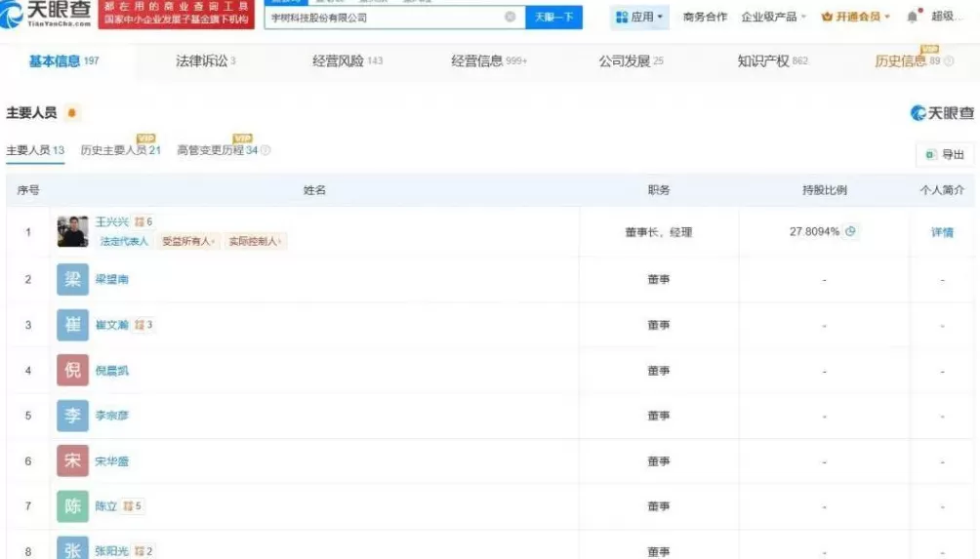Click the 天眼查 logo in the header
980x559 pixels.
[x=46, y=14]
